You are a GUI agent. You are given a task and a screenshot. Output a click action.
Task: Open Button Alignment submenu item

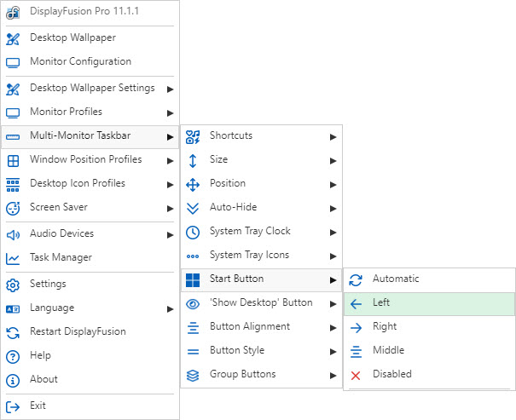pyautogui.click(x=262, y=328)
